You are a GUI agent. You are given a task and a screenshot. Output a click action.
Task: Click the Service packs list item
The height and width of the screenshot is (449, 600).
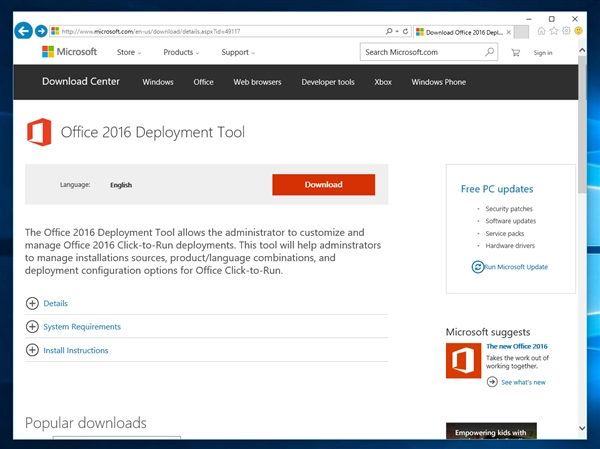click(x=505, y=233)
